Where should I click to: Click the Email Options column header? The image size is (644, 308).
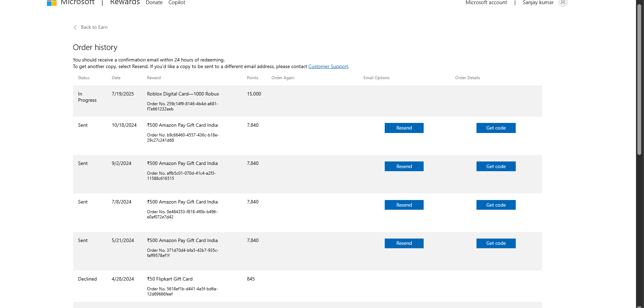tap(376, 78)
